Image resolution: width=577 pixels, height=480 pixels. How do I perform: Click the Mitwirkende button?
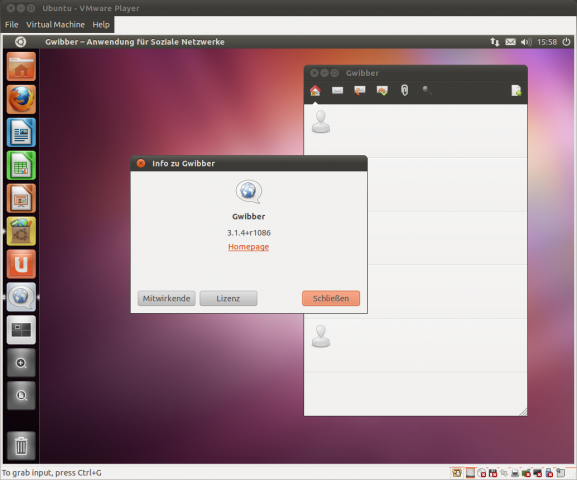pyautogui.click(x=166, y=298)
